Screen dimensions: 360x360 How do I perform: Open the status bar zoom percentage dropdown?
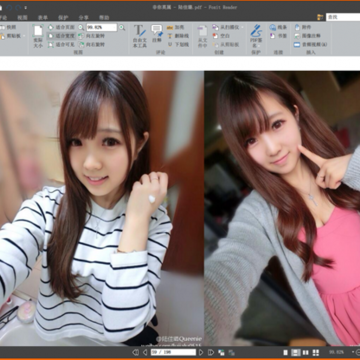pos(353,352)
